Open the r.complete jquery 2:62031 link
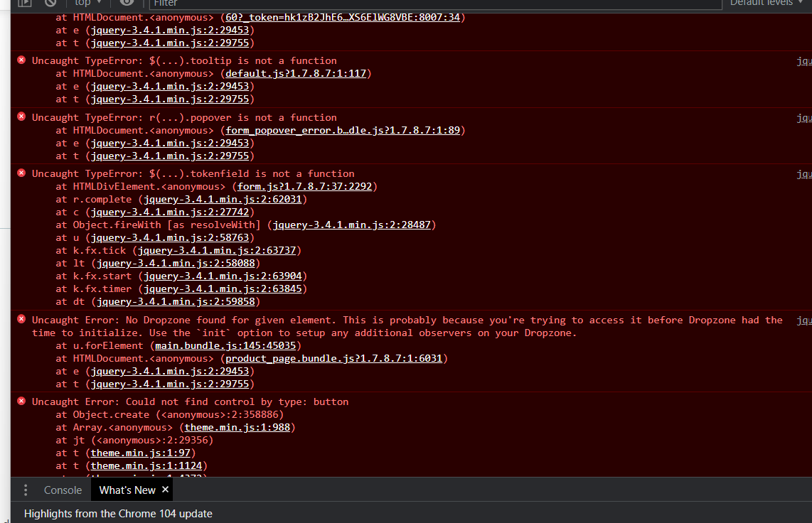The image size is (812, 523). (223, 199)
